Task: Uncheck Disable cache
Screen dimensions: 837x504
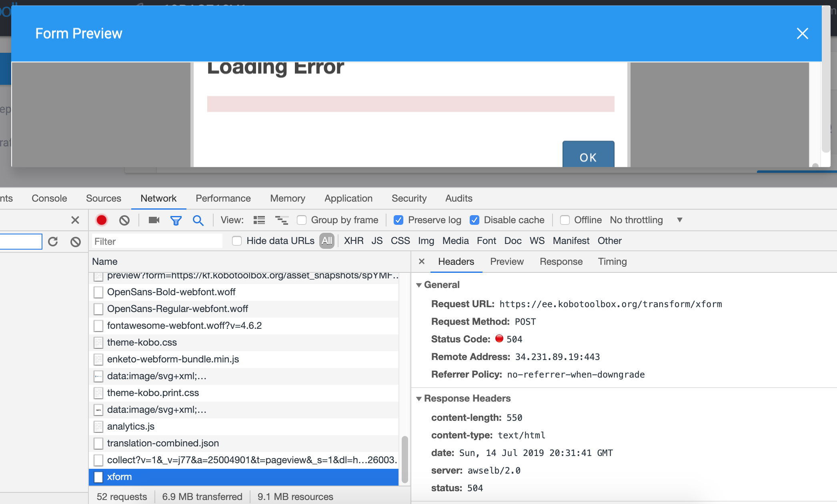Action: point(475,220)
